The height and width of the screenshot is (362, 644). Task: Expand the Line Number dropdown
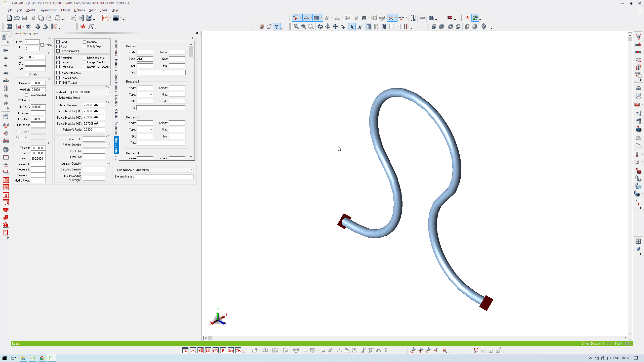[191, 170]
